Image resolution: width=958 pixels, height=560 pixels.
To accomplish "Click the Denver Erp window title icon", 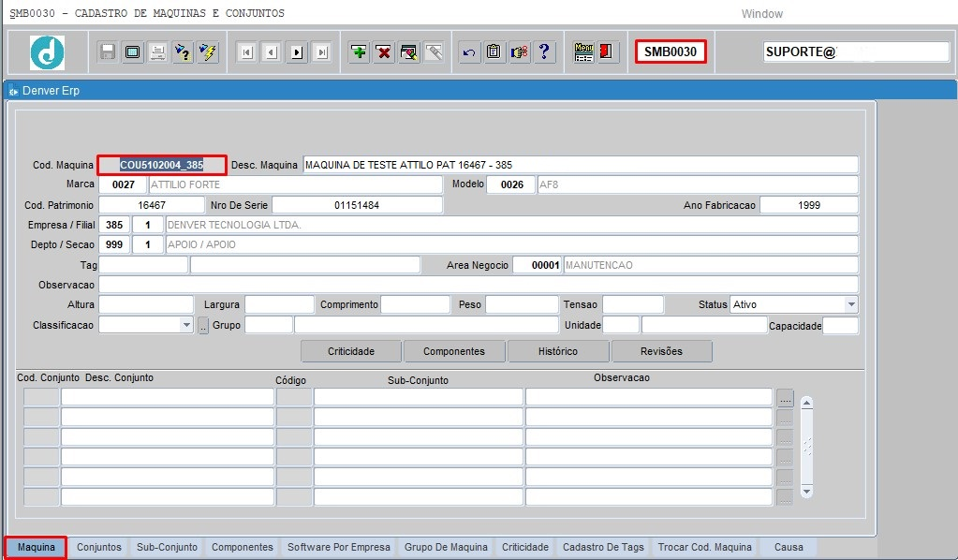I will [x=13, y=91].
